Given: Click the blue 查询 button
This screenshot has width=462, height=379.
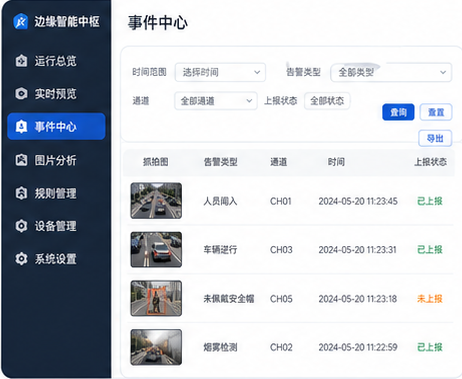Looking at the screenshot, I should tap(398, 112).
